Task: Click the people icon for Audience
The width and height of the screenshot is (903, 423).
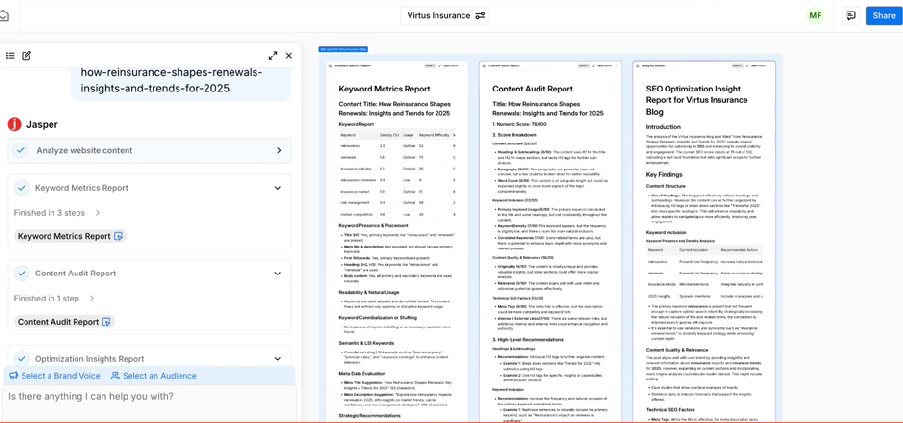Action: pyautogui.click(x=115, y=376)
